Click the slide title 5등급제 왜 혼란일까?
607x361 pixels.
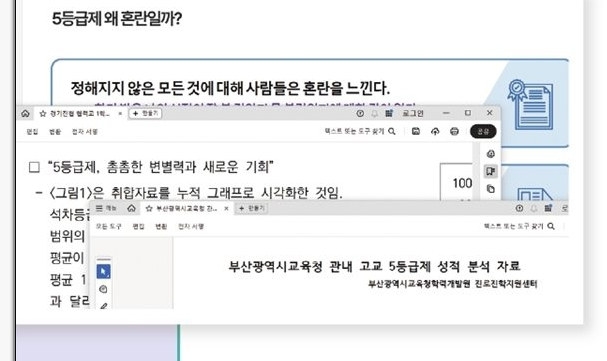tap(117, 18)
